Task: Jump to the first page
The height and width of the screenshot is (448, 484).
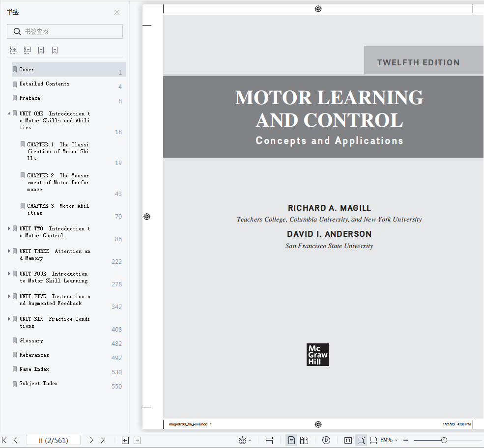Action: point(4,440)
